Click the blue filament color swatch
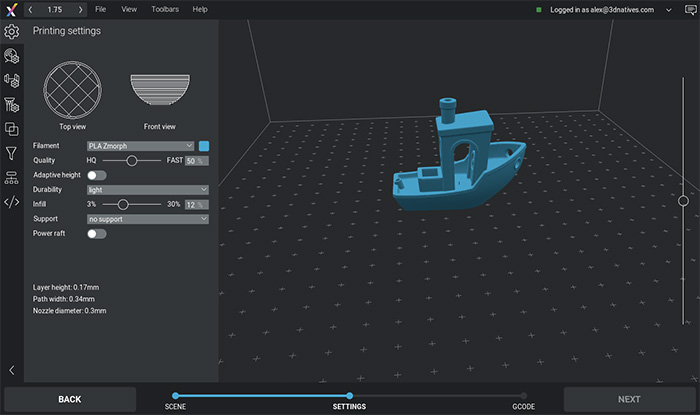Image resolution: width=700 pixels, height=415 pixels. [204, 146]
